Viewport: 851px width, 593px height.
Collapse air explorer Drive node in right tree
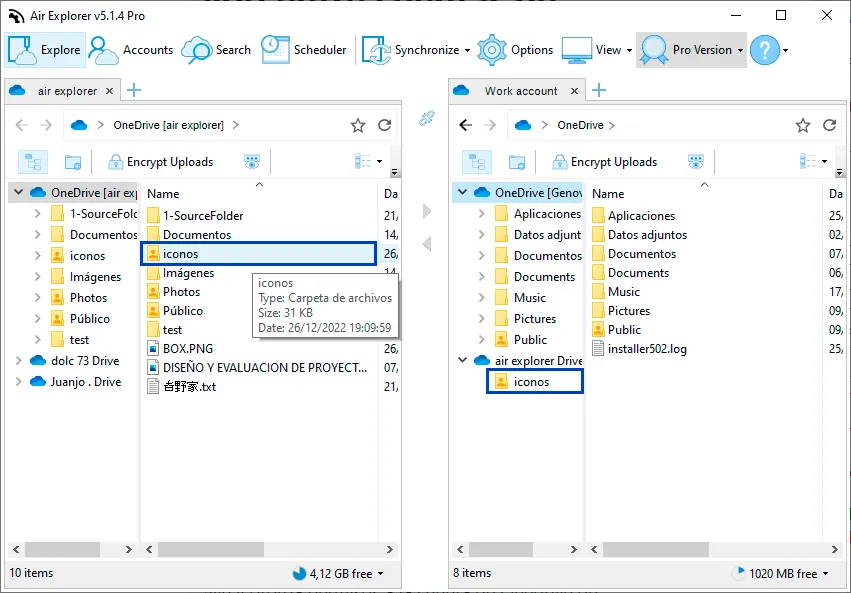click(x=462, y=360)
